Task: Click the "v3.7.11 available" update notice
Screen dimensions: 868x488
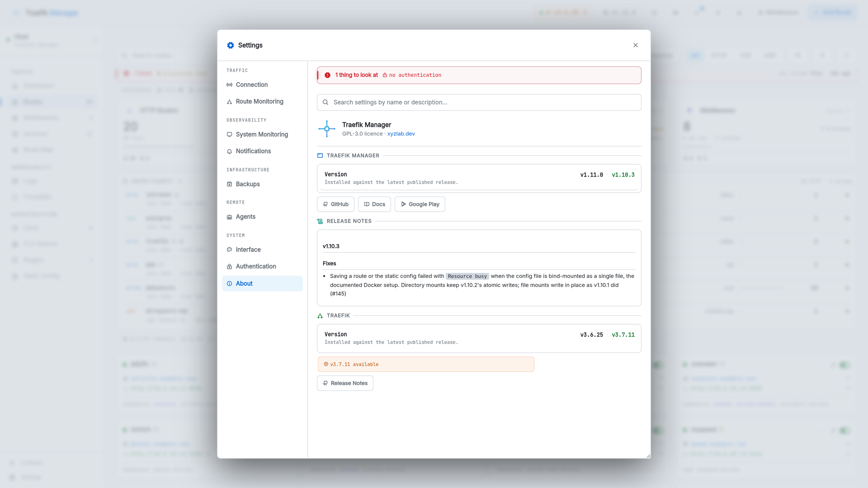Action: point(426,364)
